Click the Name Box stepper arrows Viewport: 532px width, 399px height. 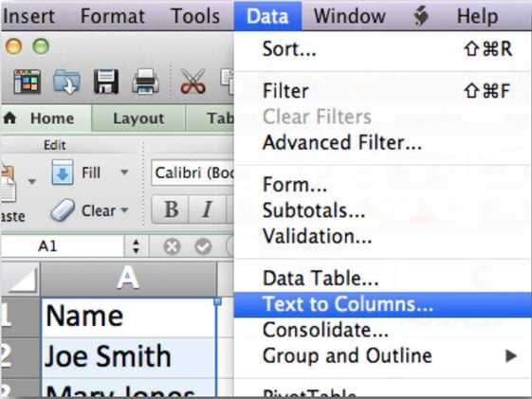point(136,246)
